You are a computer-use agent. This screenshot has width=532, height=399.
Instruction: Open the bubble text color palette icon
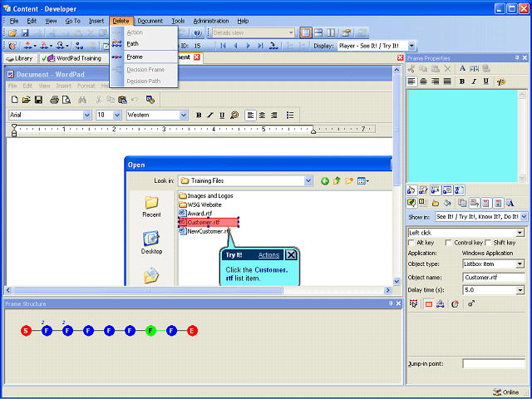[x=501, y=81]
